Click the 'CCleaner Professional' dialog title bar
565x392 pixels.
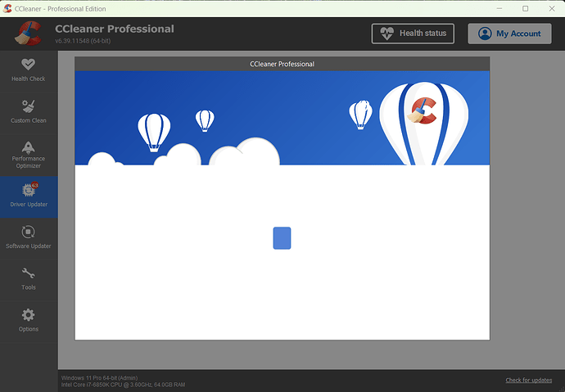(x=282, y=64)
